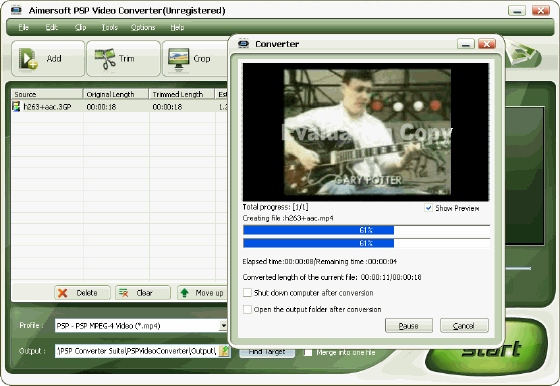The height and width of the screenshot is (386, 560).
Task: Minimize the Converter dialog
Action: 466,44
